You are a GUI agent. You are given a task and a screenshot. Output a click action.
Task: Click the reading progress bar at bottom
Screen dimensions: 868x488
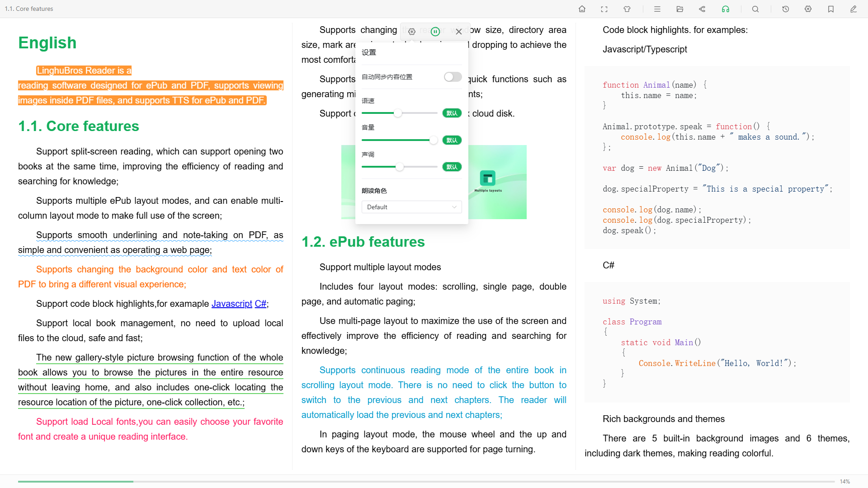[426, 482]
